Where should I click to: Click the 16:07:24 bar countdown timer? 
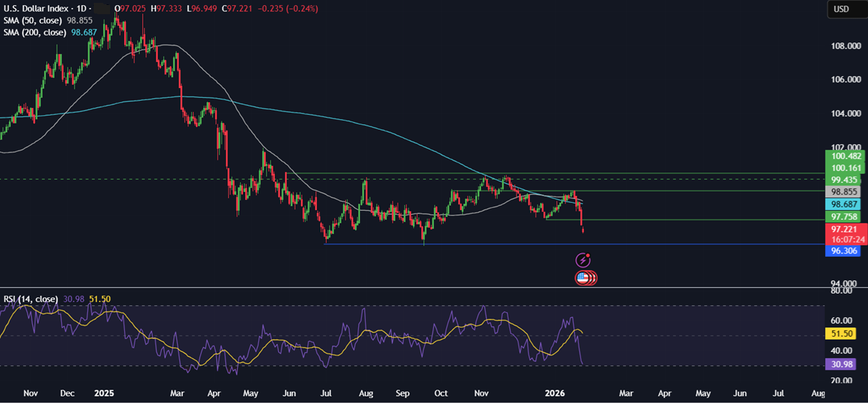pos(843,240)
